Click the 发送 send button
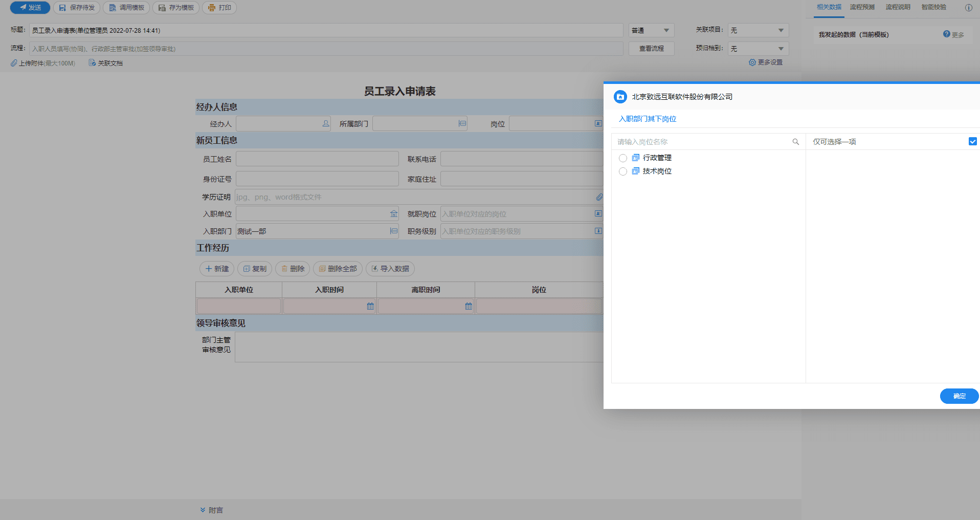Viewport: 980px width, 520px height. (30, 8)
